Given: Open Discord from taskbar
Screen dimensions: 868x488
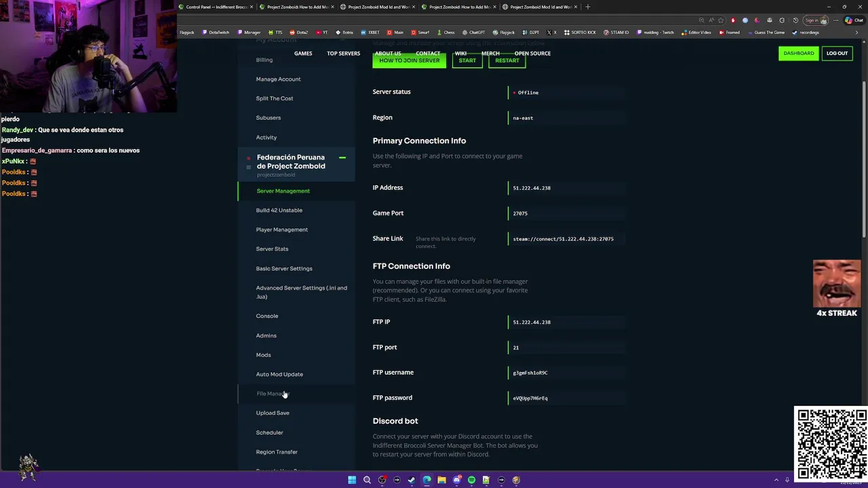Looking at the screenshot, I should tap(456, 480).
